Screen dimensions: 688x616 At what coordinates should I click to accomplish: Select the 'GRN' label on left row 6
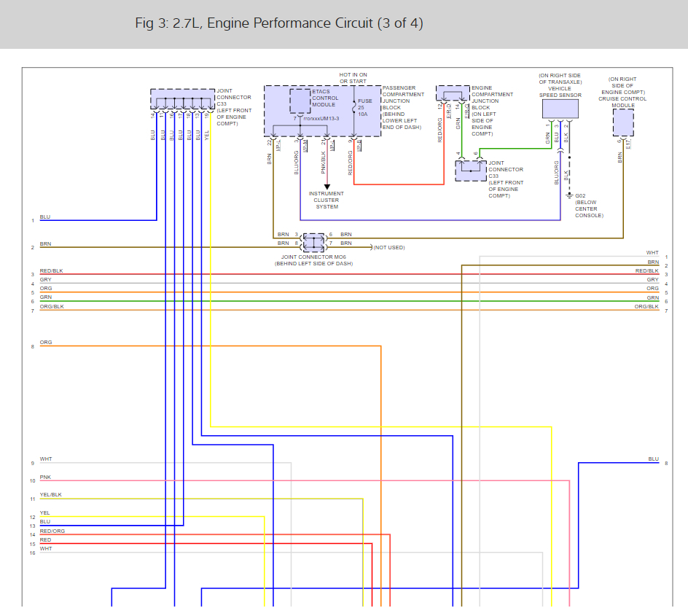(46, 297)
